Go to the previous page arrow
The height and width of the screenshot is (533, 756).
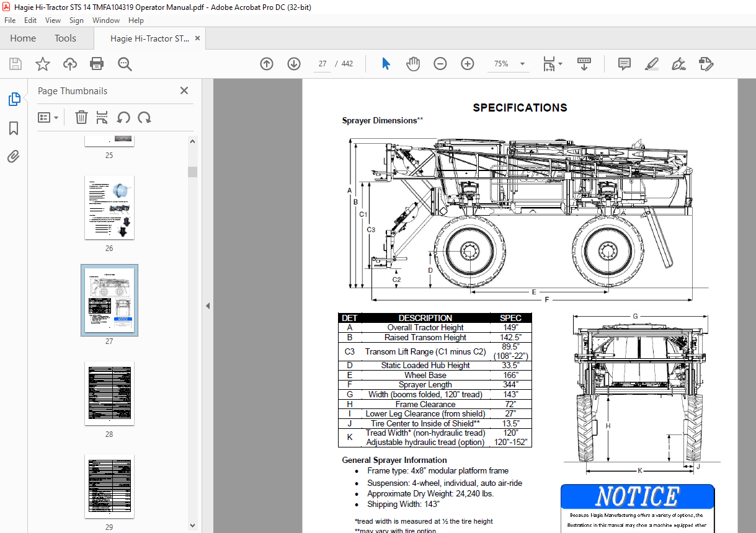click(x=267, y=64)
